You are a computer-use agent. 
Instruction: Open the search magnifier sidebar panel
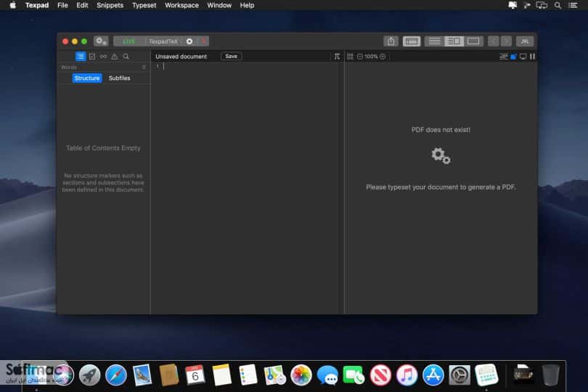[x=126, y=57]
